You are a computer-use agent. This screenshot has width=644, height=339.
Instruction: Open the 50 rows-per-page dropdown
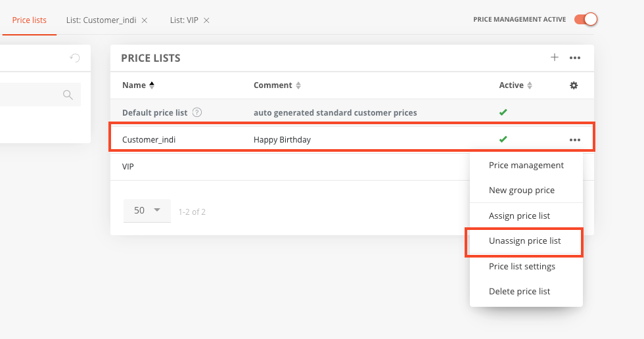point(147,210)
